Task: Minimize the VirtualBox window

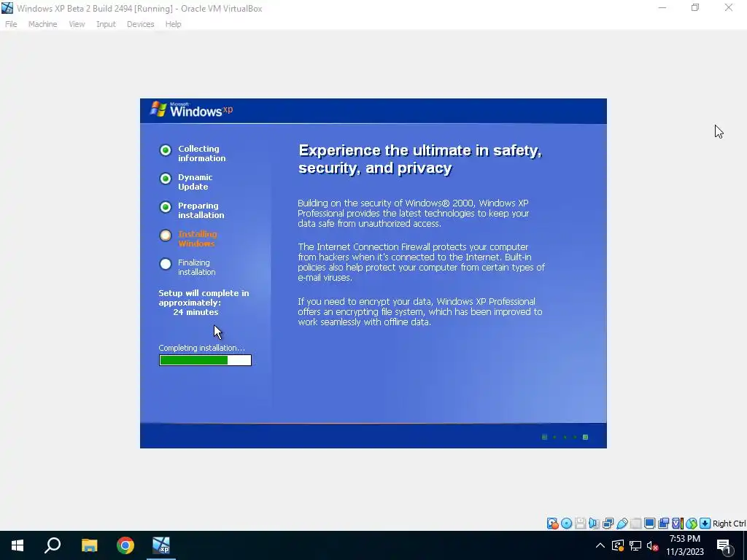Action: (x=662, y=7)
